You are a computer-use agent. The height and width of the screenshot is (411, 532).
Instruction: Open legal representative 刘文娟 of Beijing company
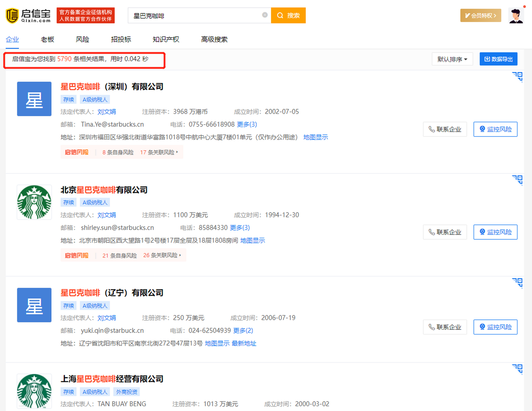coord(107,215)
